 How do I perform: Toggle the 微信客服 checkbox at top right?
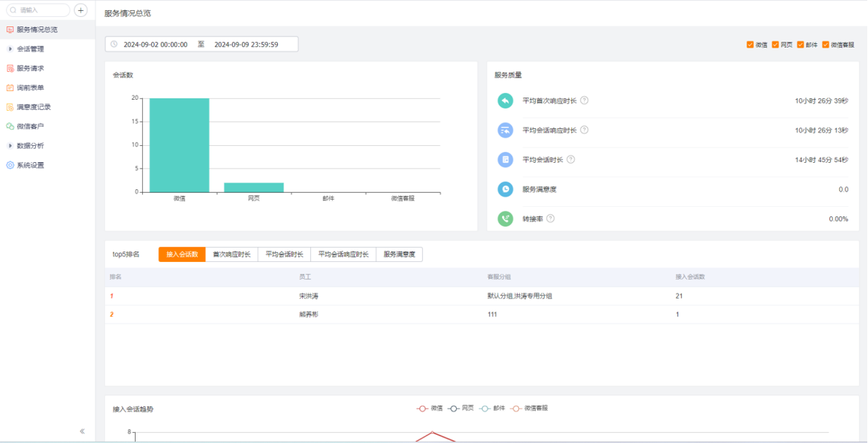coord(825,45)
